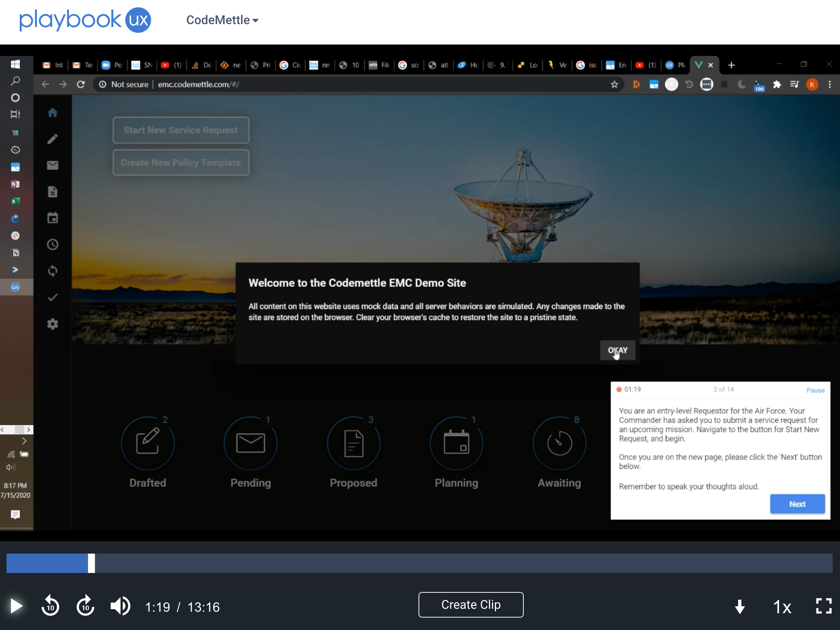This screenshot has width=840, height=630.
Task: Close the active browser tab
Action: pos(710,65)
